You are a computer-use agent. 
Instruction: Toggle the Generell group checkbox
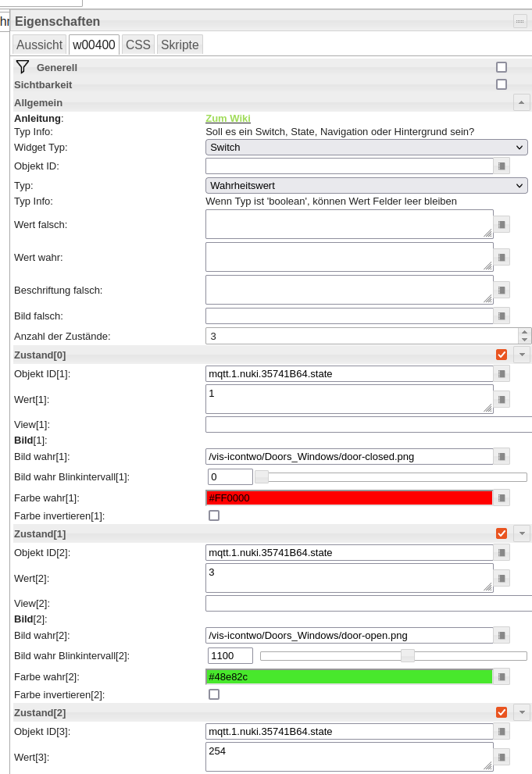click(502, 67)
